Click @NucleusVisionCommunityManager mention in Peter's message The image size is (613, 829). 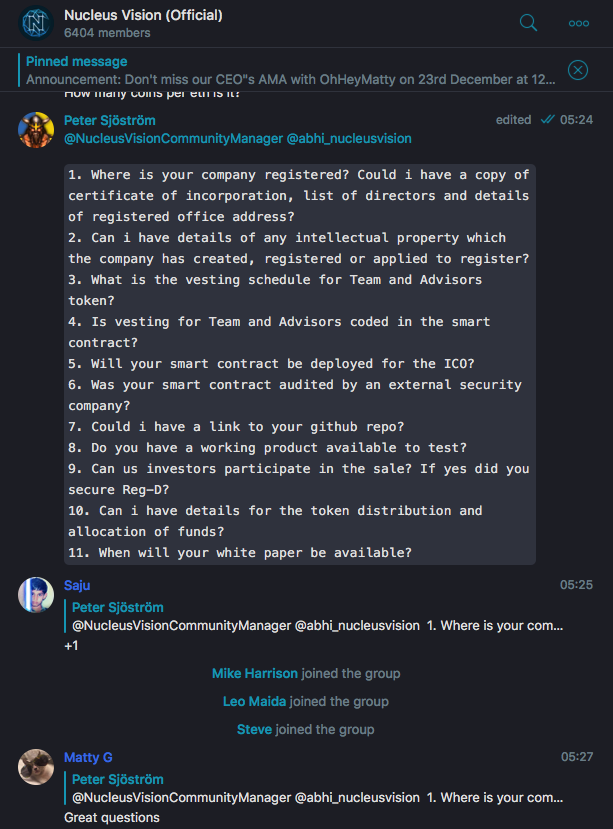pos(173,139)
